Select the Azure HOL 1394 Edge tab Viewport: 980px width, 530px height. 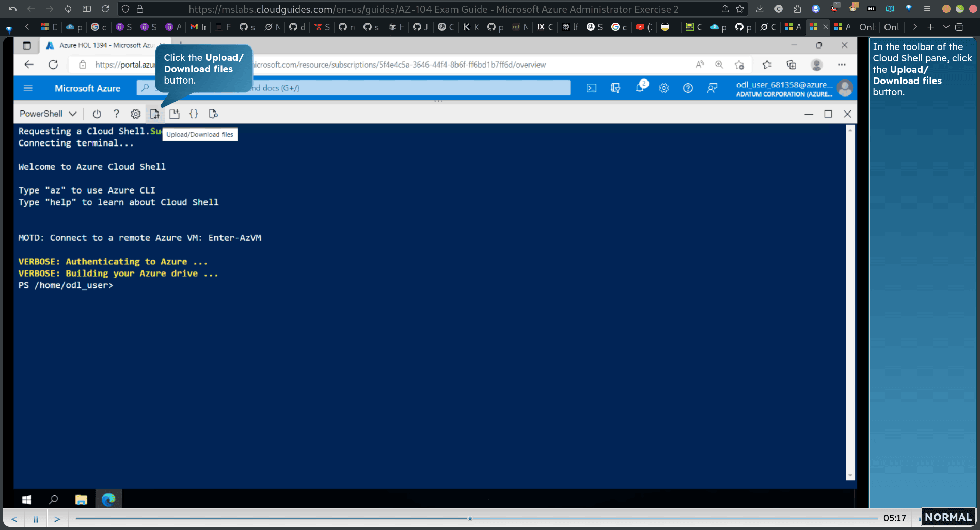pos(106,45)
